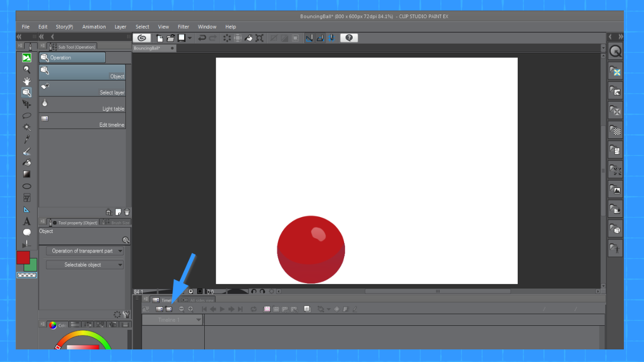Pick the Gradient tool
The height and width of the screenshot is (362, 644).
27,174
